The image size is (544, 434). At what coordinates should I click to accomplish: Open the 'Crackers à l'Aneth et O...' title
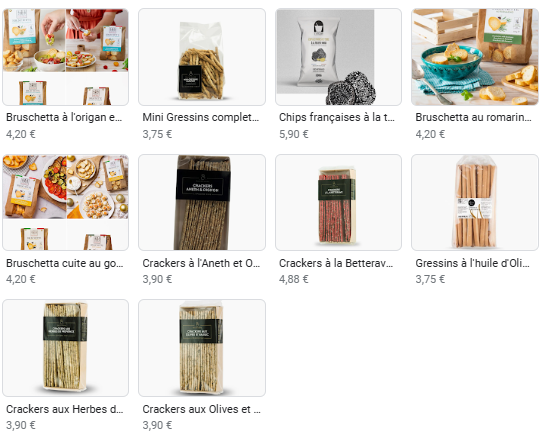tap(201, 263)
